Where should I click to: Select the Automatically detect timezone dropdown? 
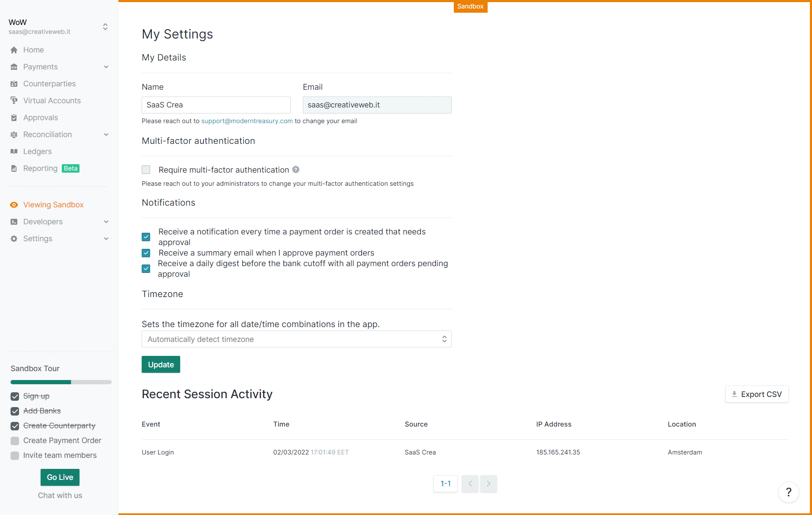(x=296, y=339)
